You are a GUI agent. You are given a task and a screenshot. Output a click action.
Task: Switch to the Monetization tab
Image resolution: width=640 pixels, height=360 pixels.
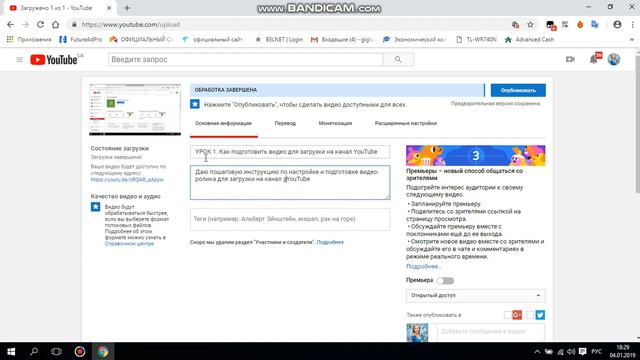coord(335,123)
